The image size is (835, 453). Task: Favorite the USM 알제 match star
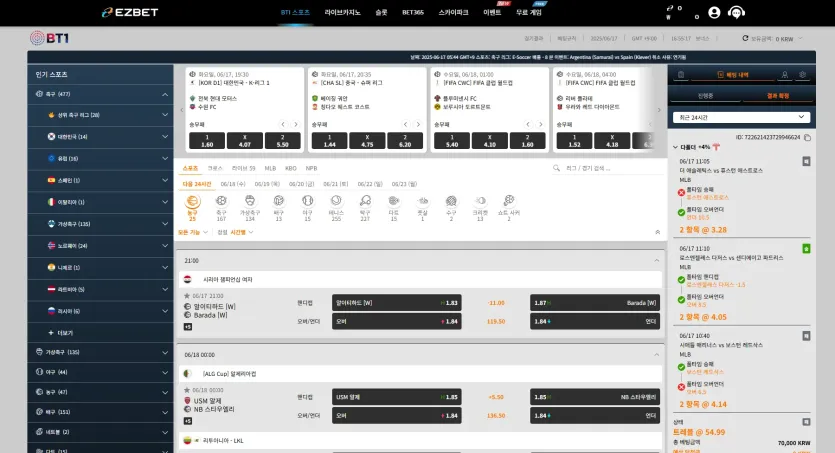[187, 390]
